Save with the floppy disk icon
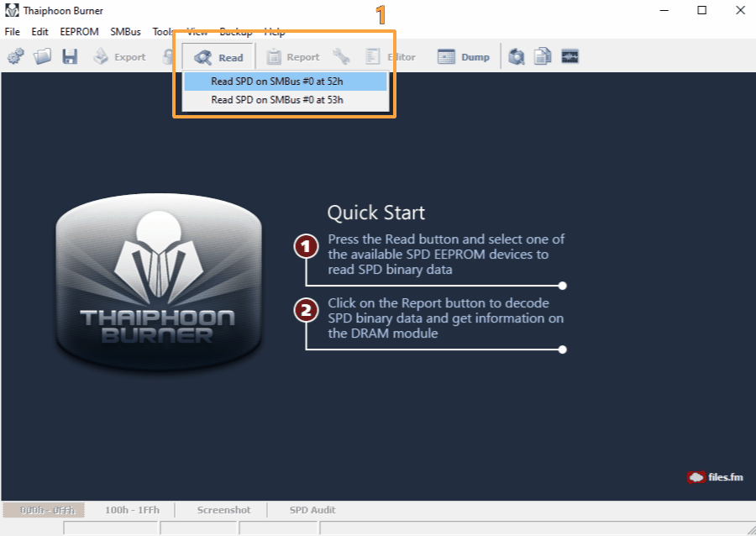 click(x=70, y=57)
